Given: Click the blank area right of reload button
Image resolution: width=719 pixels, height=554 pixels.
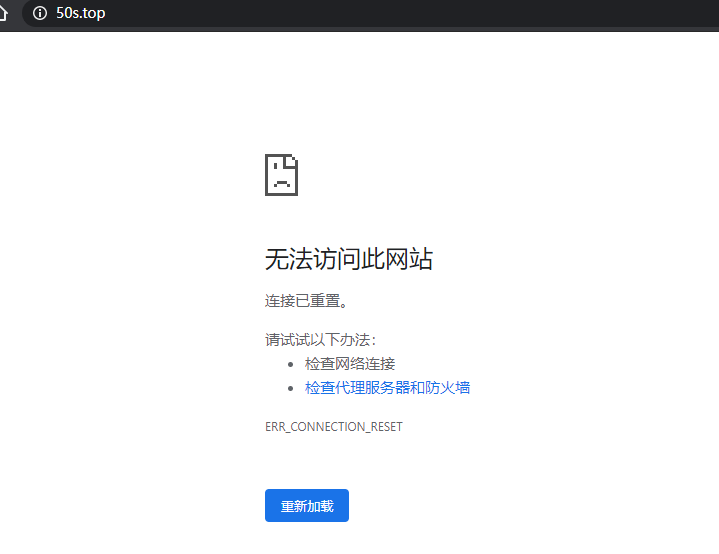Looking at the screenshot, I should coord(500,506).
